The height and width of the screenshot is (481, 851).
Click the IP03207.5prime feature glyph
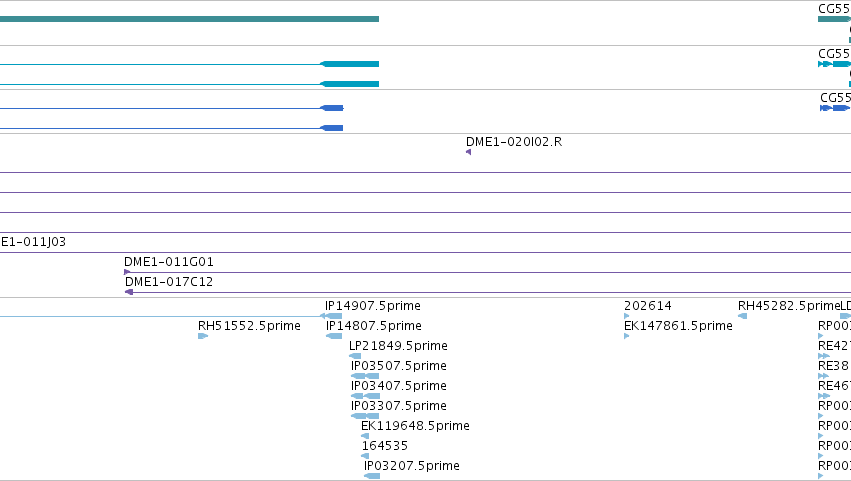pos(372,476)
